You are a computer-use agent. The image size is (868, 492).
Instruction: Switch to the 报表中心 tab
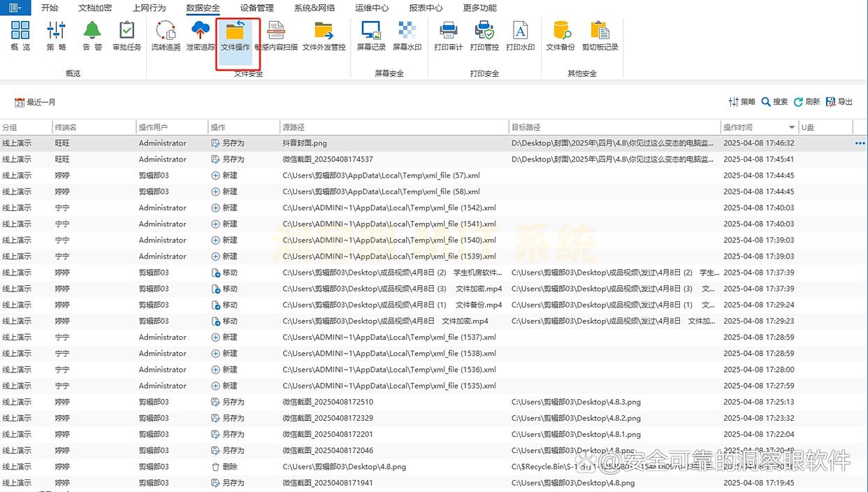pos(426,8)
